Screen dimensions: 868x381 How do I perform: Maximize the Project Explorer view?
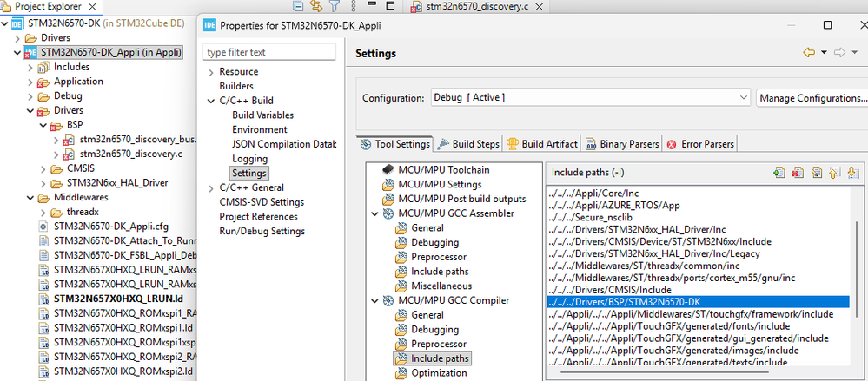click(390, 6)
